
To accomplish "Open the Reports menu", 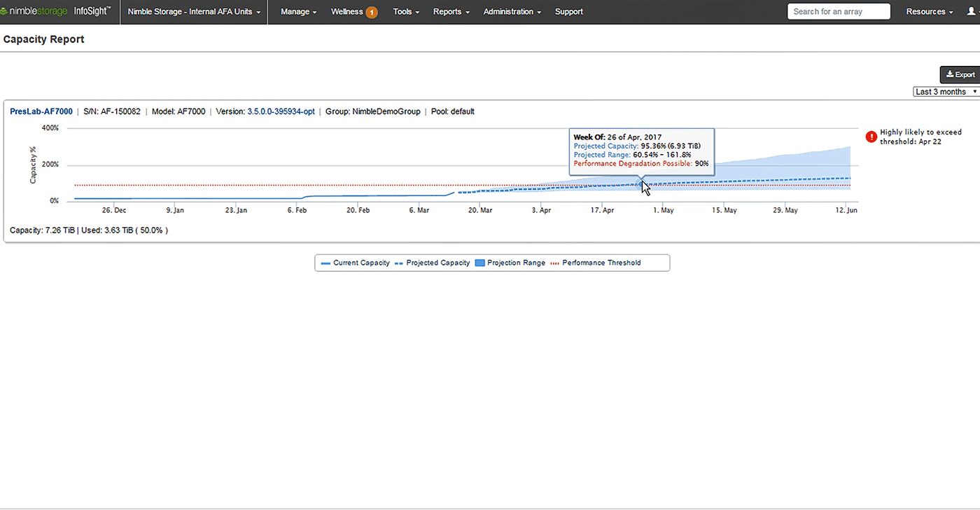I will [451, 12].
